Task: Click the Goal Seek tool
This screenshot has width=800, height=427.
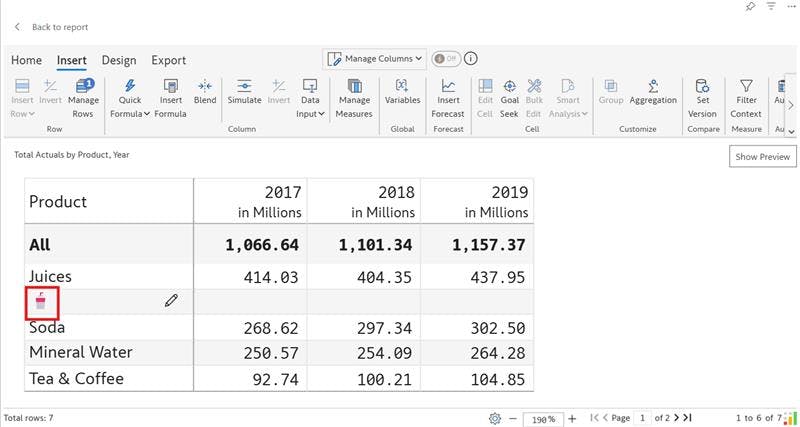Action: 509,99
